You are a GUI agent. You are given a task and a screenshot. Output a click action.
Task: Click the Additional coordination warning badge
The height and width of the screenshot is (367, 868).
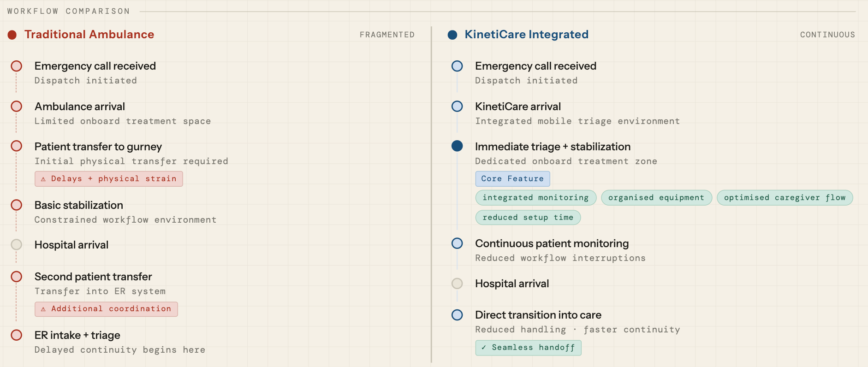[x=106, y=309]
